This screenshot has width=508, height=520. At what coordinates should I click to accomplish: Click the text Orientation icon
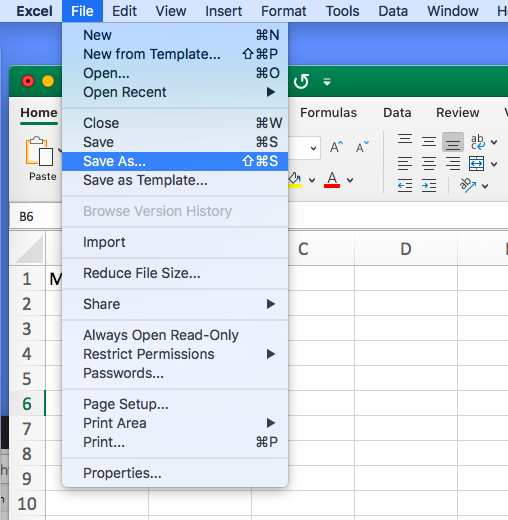click(x=468, y=185)
